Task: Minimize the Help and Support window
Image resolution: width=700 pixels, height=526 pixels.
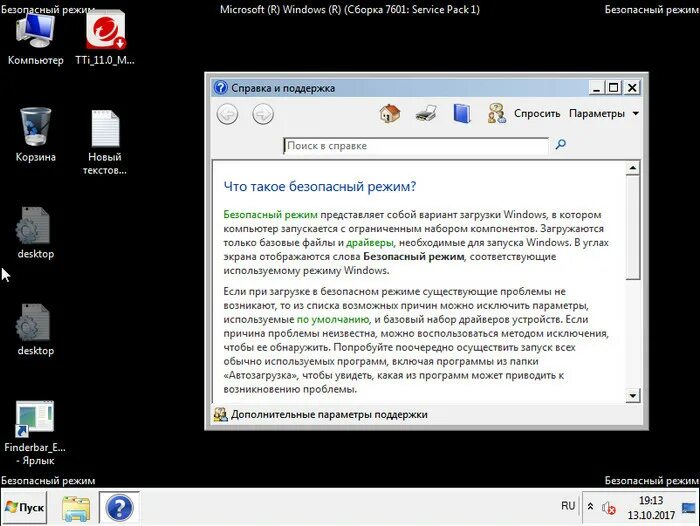Action: pos(596,88)
